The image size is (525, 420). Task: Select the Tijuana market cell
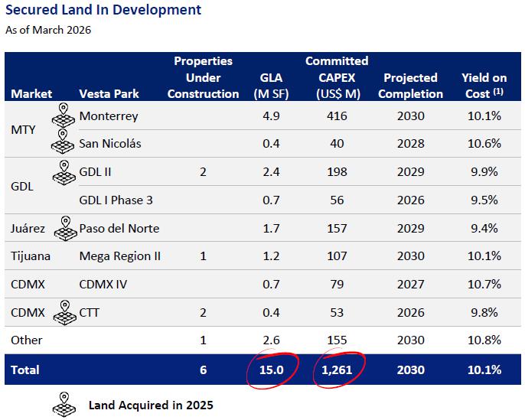click(31, 256)
